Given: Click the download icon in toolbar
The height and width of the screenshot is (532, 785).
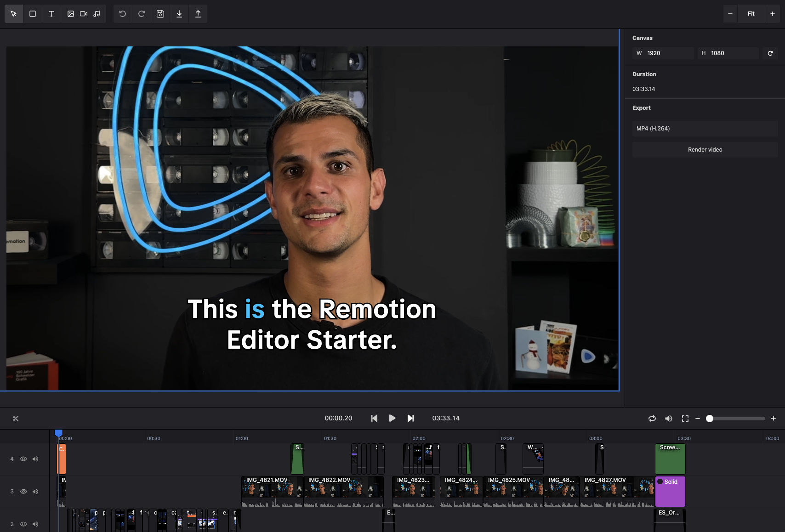Looking at the screenshot, I should tap(179, 14).
